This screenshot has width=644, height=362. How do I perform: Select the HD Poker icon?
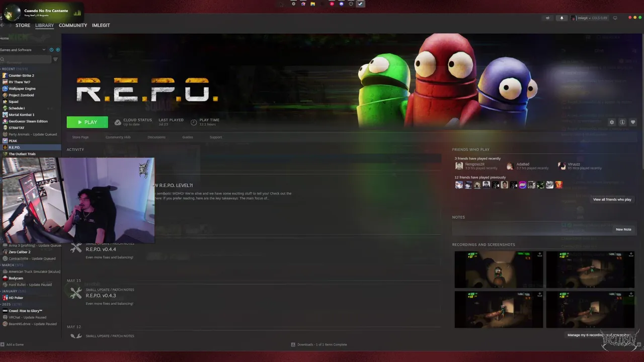5,298
